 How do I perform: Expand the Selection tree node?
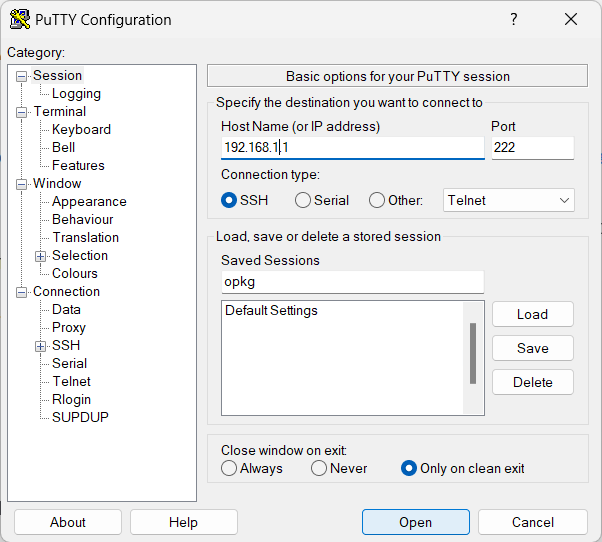pos(40,256)
